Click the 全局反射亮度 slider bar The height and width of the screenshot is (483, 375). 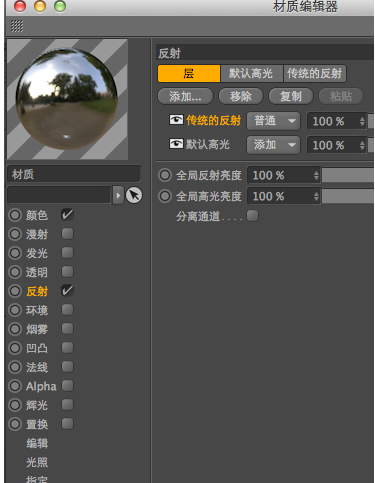point(348,175)
